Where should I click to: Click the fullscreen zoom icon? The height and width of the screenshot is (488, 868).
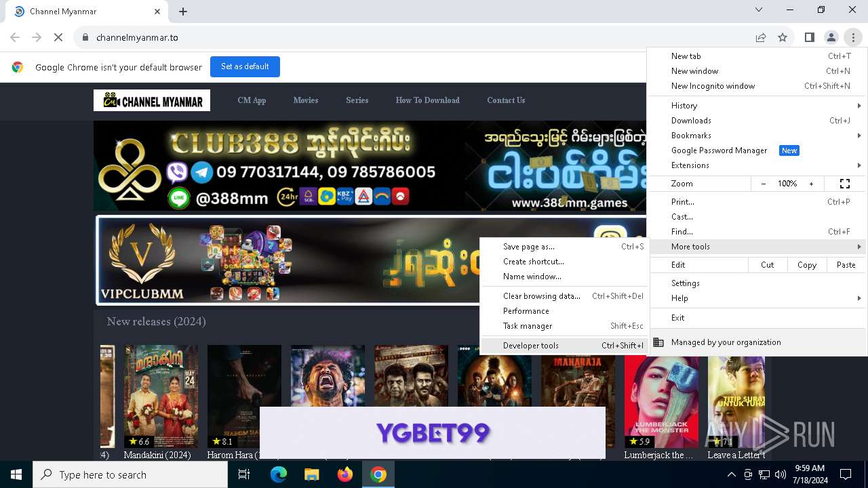[x=845, y=184]
